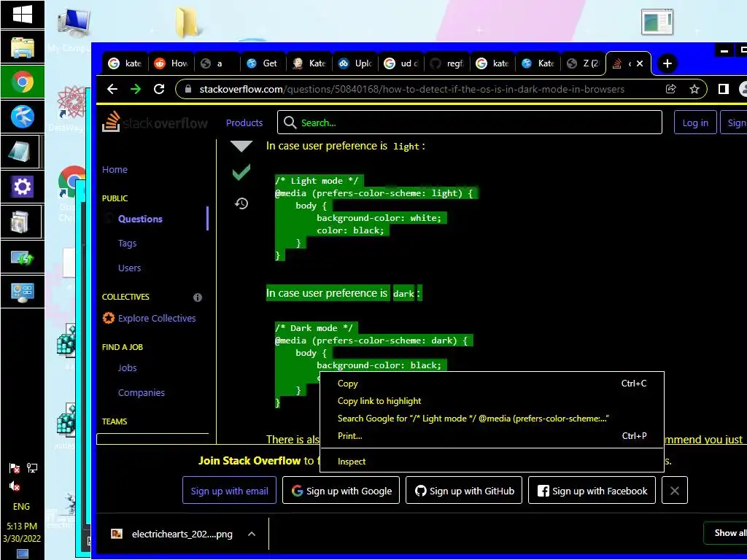Click the Collectives info icon
747x560 pixels.
point(198,297)
